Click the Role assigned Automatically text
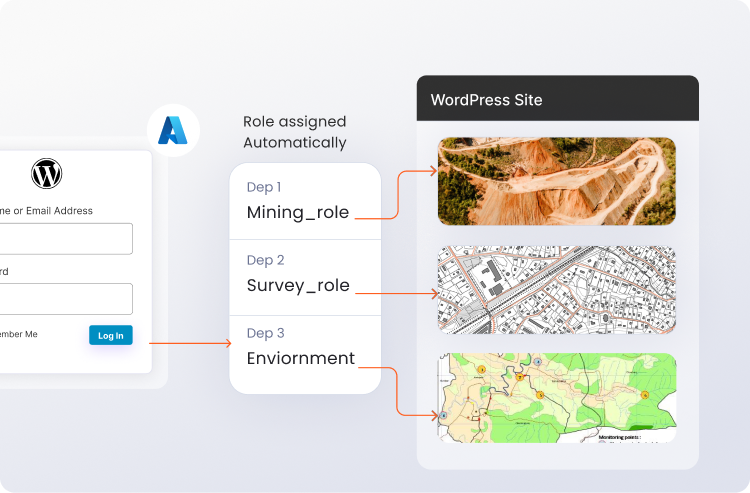750x493 pixels. point(295,132)
